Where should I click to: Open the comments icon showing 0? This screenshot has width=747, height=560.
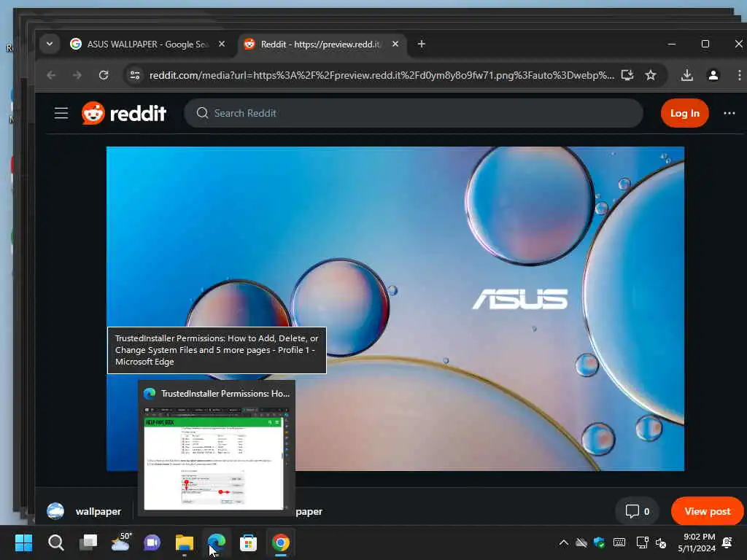[x=637, y=511]
